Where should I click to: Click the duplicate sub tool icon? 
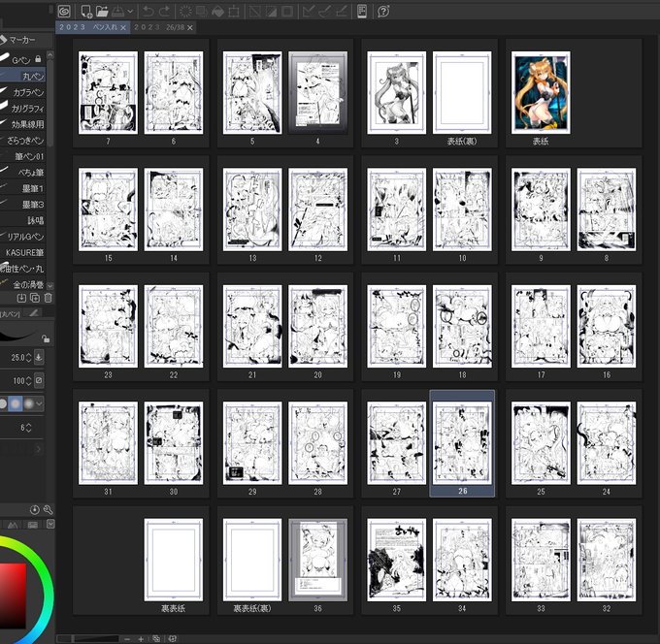[35, 298]
